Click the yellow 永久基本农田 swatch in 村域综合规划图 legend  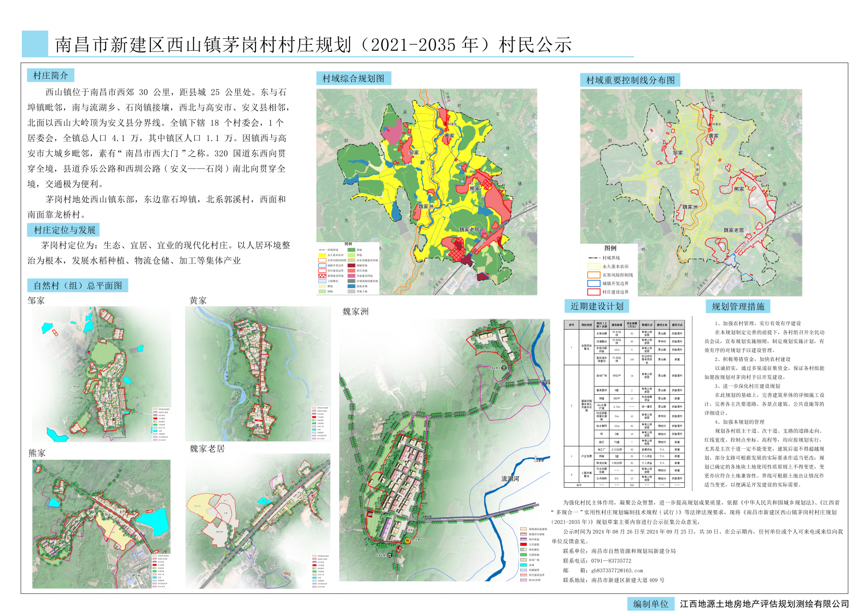322,255
